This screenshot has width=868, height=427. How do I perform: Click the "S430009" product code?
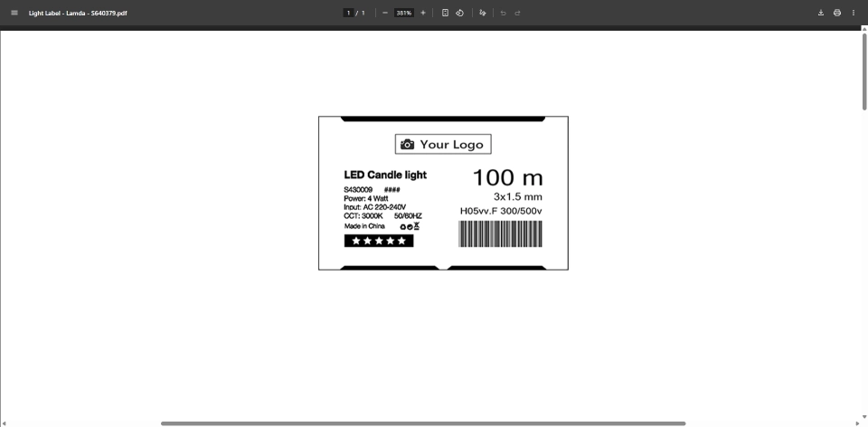(358, 189)
